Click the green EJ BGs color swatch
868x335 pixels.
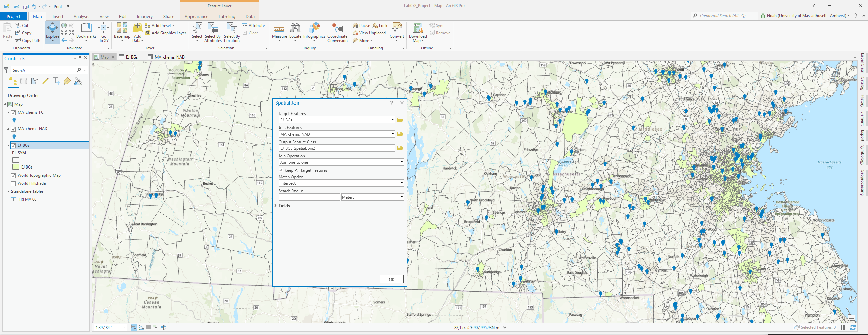(15, 166)
